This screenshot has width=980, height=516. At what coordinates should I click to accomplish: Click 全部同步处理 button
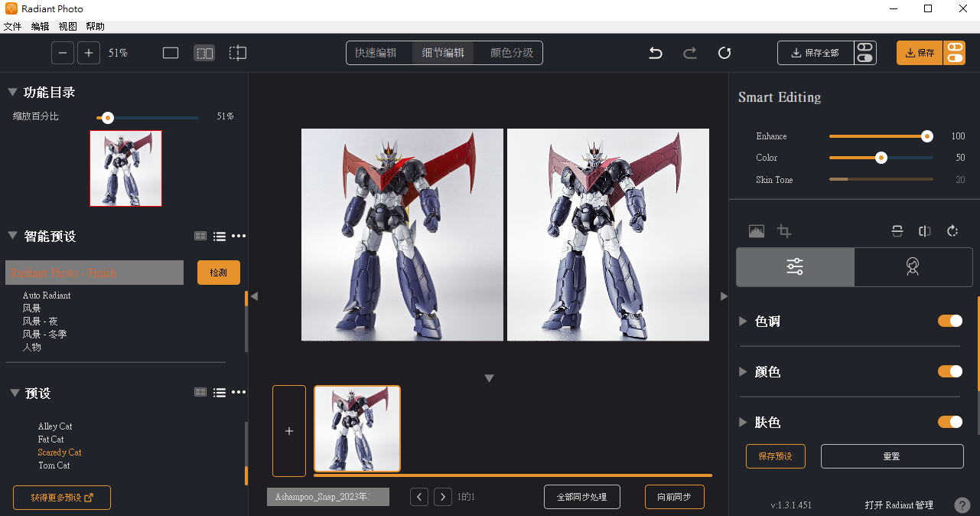click(x=582, y=497)
